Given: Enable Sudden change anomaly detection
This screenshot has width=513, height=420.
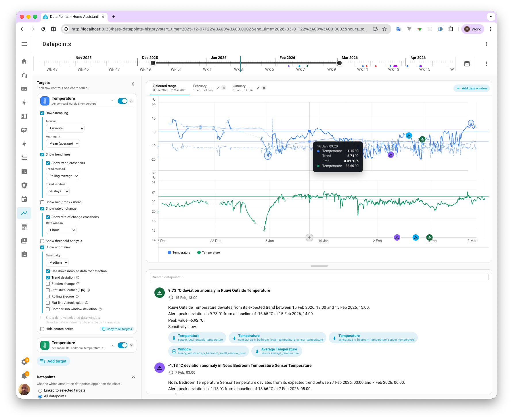Looking at the screenshot, I should click(x=48, y=284).
